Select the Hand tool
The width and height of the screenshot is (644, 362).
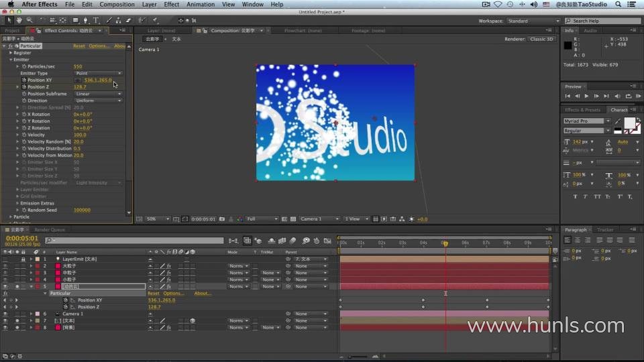pyautogui.click(x=19, y=20)
